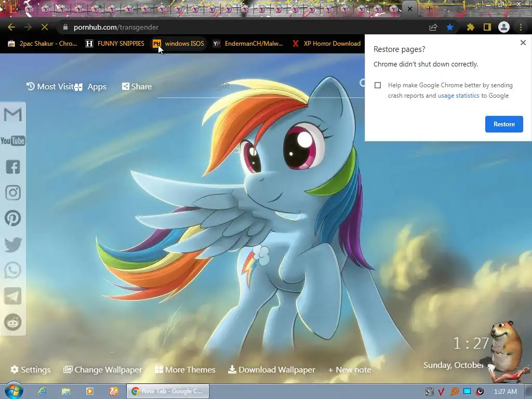The height and width of the screenshot is (399, 532).
Task: Open the WhatsApp sidebar shortcut
Action: (x=13, y=270)
